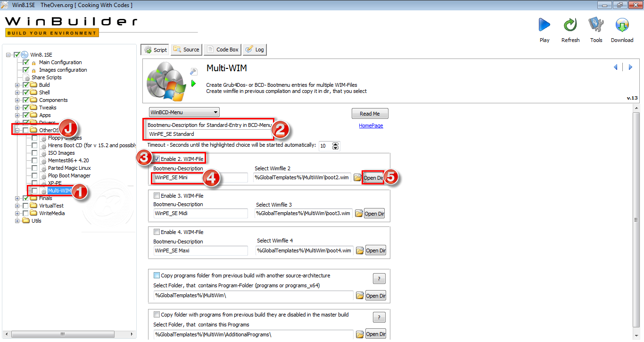Click ISO Images script gear icon
This screenshot has width=644, height=342.
(x=43, y=153)
